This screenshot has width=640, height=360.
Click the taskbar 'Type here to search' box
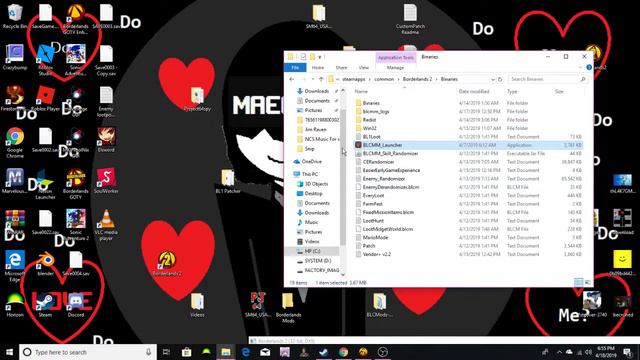88,352
